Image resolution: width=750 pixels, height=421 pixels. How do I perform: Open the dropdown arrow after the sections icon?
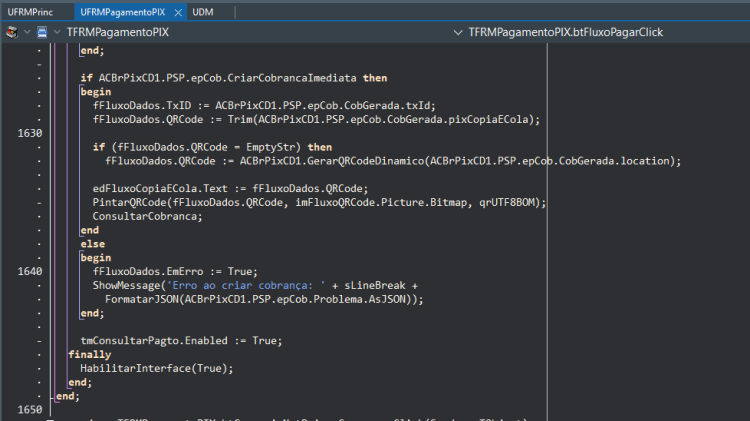27,32
